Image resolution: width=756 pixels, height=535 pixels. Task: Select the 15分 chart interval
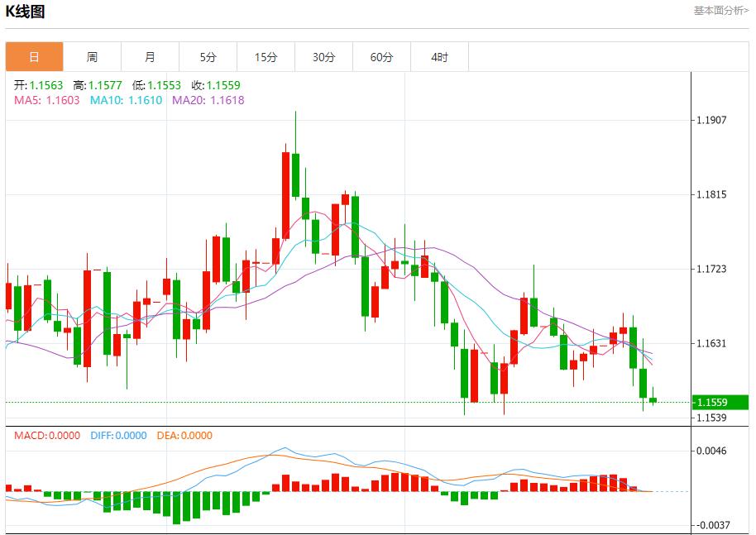[x=265, y=56]
